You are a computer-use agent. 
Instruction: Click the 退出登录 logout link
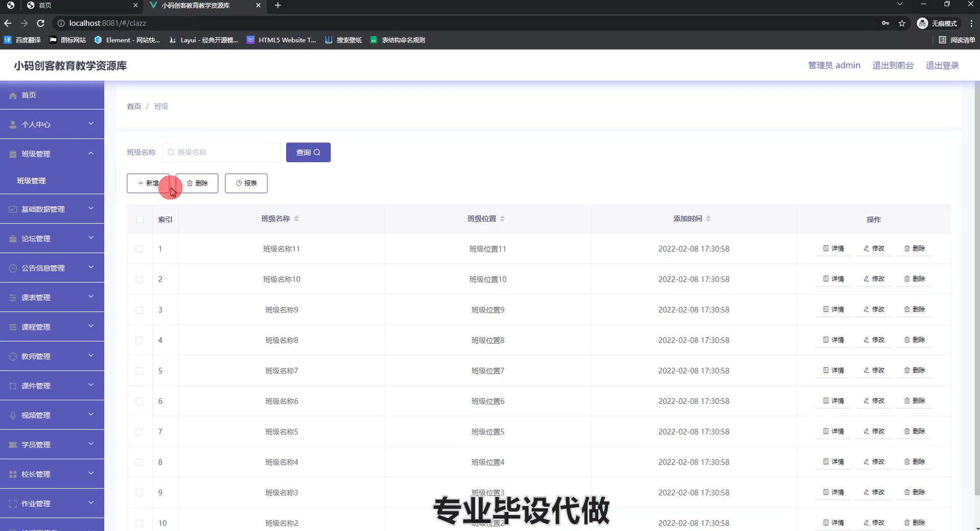(x=942, y=65)
